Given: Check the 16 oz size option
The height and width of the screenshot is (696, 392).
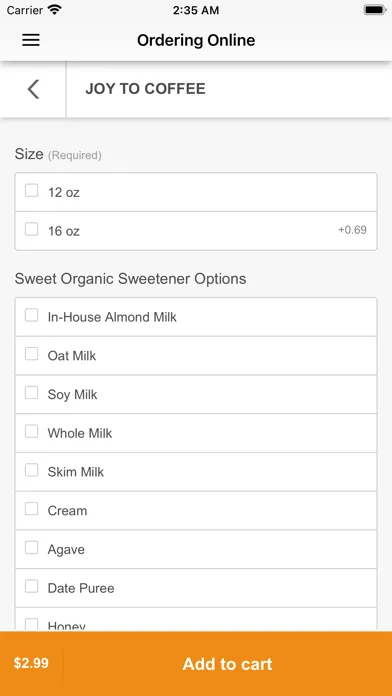Looking at the screenshot, I should tap(32, 229).
